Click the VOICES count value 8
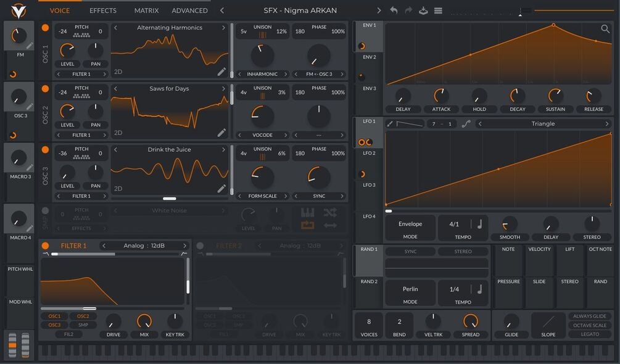Screen dimensions: 620x364 (369, 321)
